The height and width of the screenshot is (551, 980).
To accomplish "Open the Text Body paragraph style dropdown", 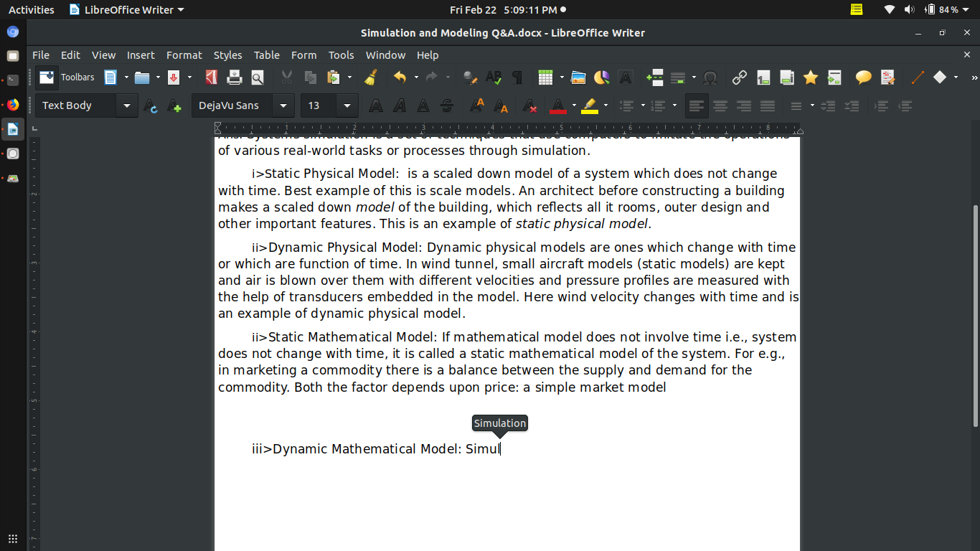I will 127,106.
